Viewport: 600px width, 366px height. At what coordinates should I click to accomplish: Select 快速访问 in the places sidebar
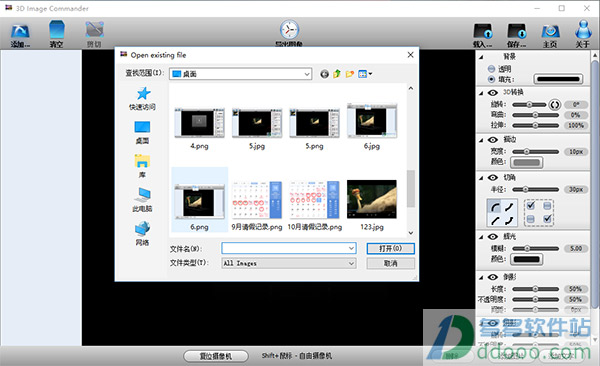(x=142, y=99)
